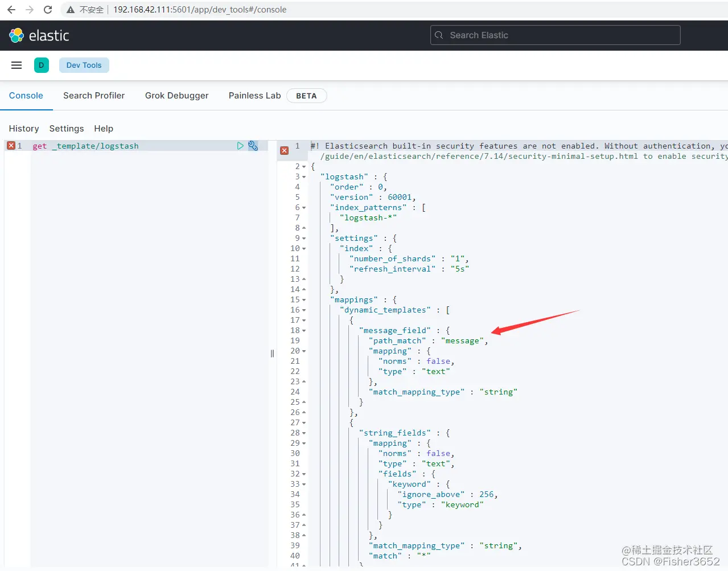The image size is (728, 571).
Task: Focus the Search Elastic field
Action: 556,35
